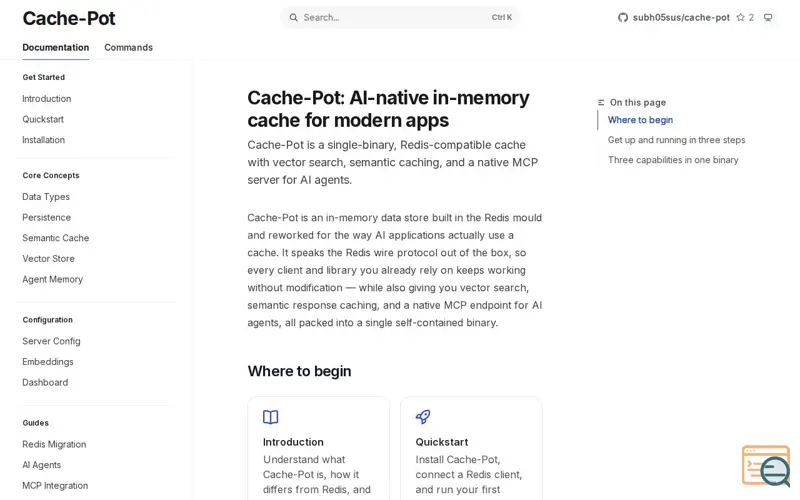800x500 pixels.
Task: Click the star count 2
Action: [x=751, y=17]
